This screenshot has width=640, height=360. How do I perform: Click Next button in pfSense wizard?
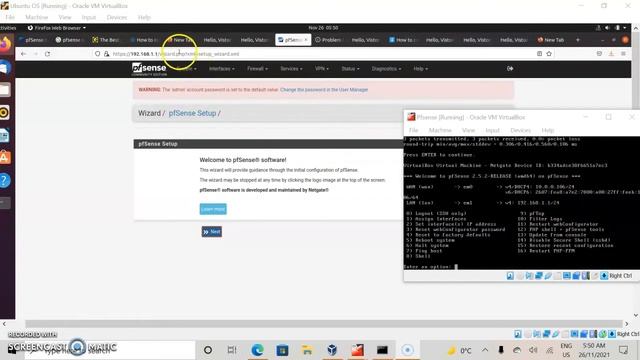pos(211,232)
